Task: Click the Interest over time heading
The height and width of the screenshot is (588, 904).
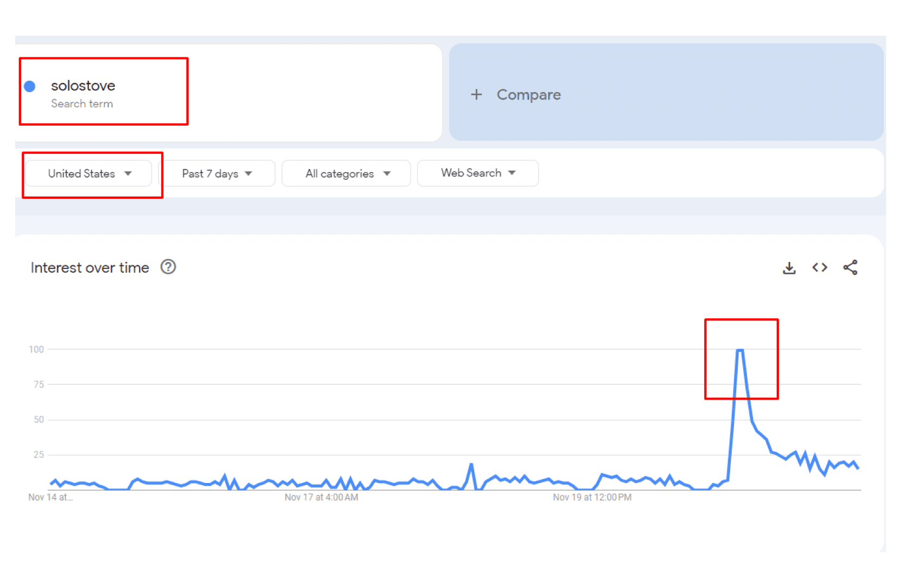Action: click(x=90, y=267)
